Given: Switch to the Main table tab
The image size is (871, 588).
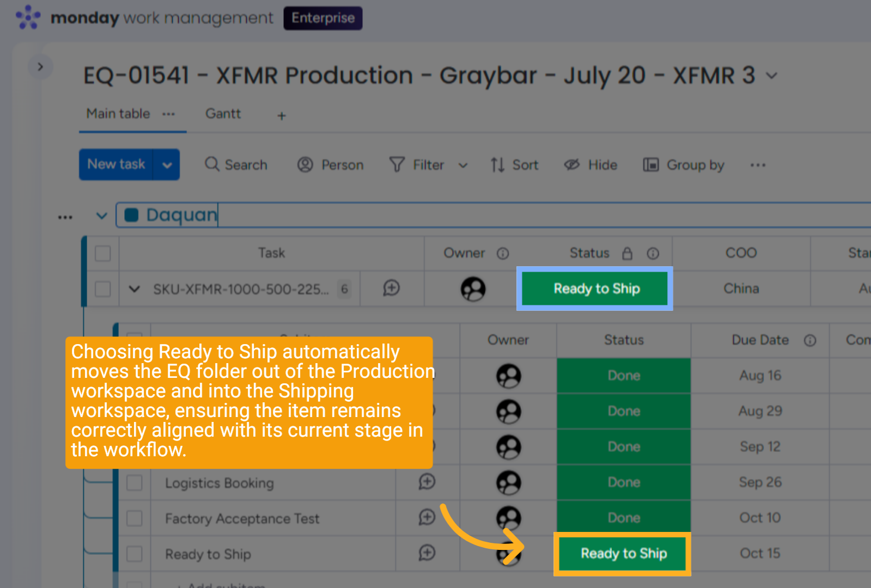Looking at the screenshot, I should tap(118, 114).
